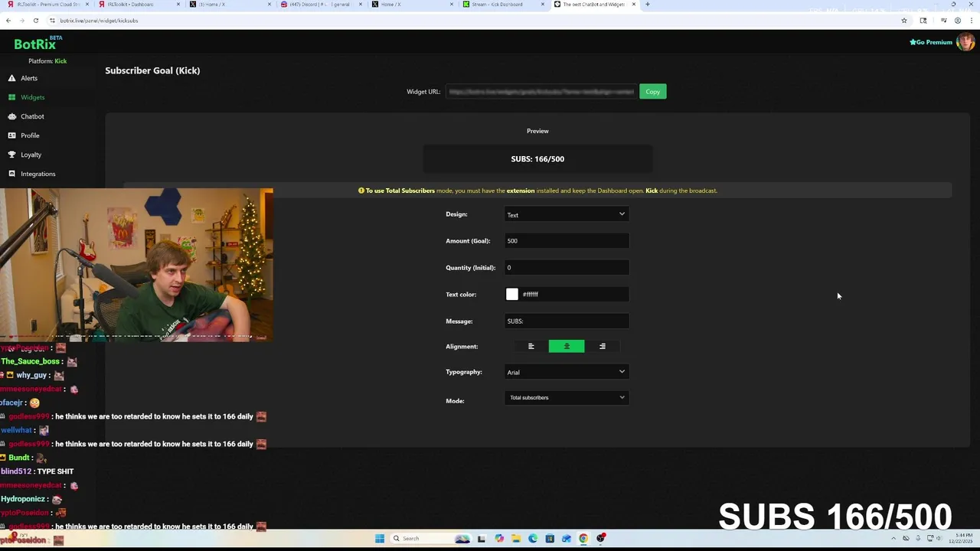Open Google Chrome from the taskbar
The height and width of the screenshot is (551, 980).
click(x=583, y=539)
